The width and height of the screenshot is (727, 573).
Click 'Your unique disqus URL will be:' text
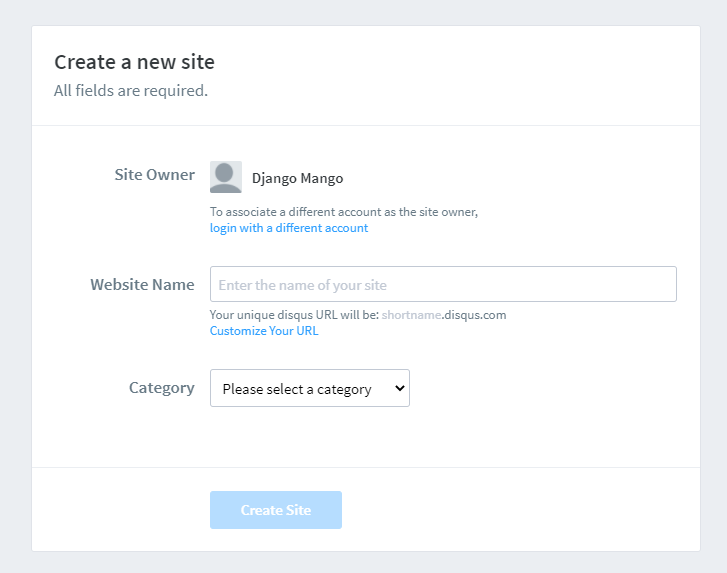pyautogui.click(x=294, y=315)
